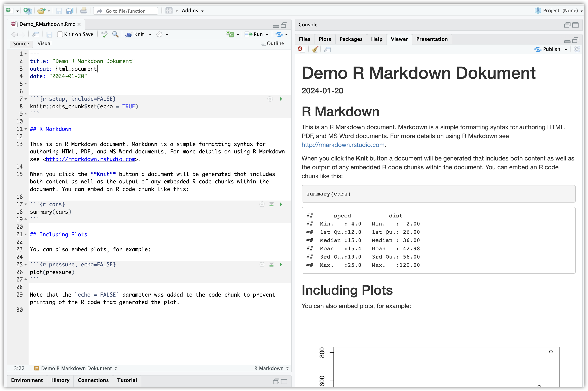This screenshot has height=391, width=588.
Task: Switch editor to Visual mode
Action: point(44,43)
